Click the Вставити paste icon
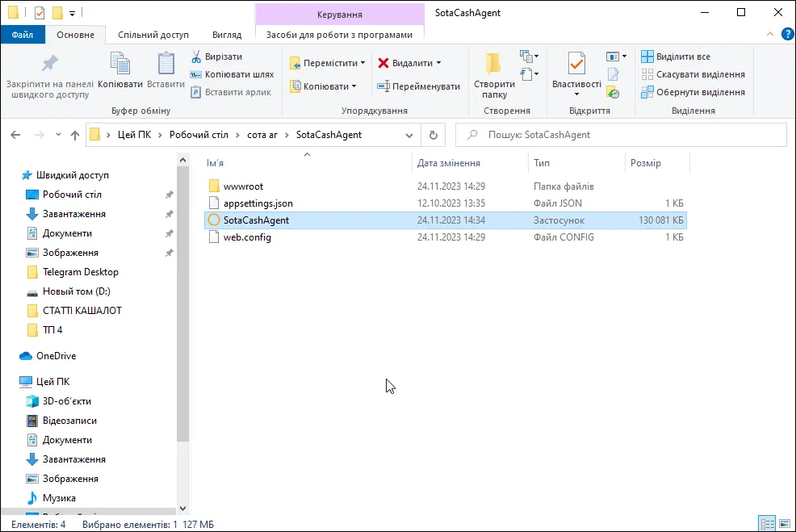Screen dimensions: 796x532 click(166, 64)
